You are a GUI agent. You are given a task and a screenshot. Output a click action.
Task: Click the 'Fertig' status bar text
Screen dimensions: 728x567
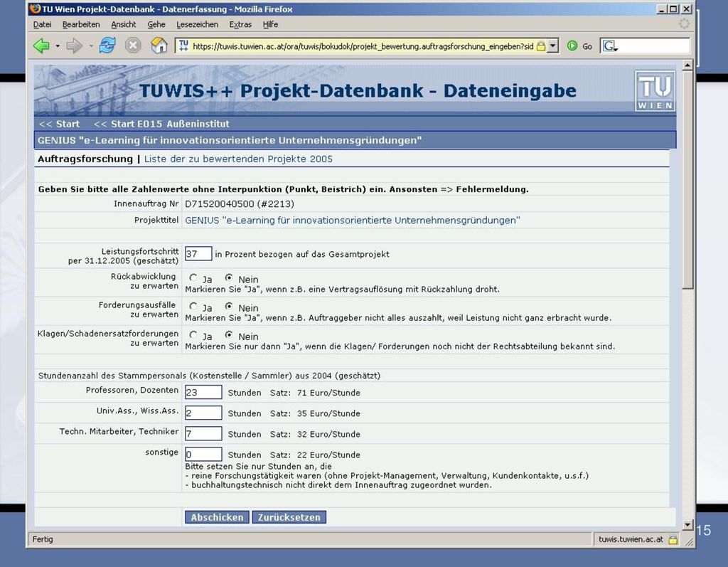43,539
